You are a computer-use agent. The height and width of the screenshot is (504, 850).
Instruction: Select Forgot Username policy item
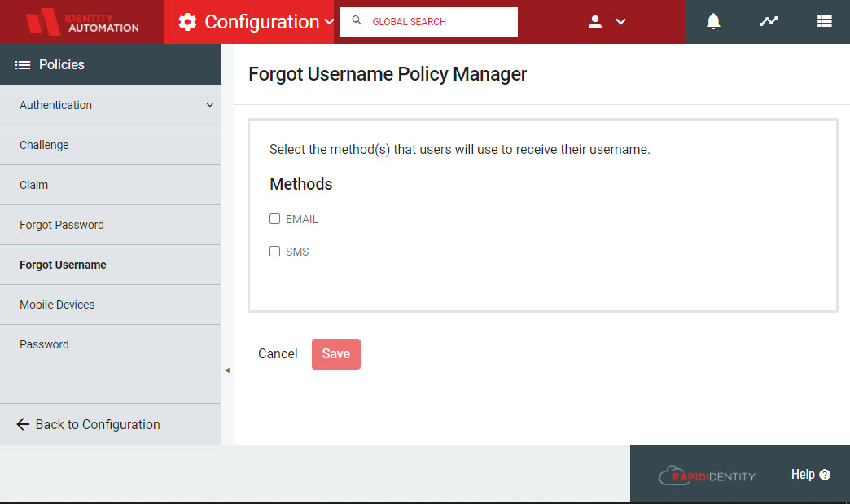coord(111,265)
